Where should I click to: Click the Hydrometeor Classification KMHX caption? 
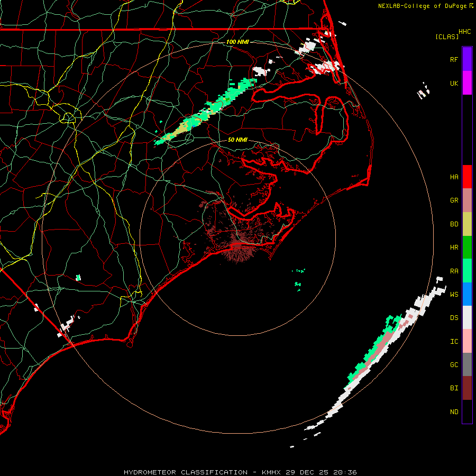pyautogui.click(x=240, y=472)
